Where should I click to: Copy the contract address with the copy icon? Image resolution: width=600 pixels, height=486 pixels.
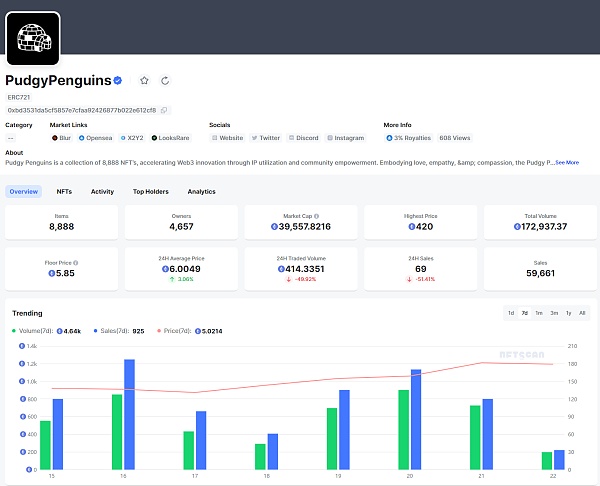pyautogui.click(x=164, y=110)
